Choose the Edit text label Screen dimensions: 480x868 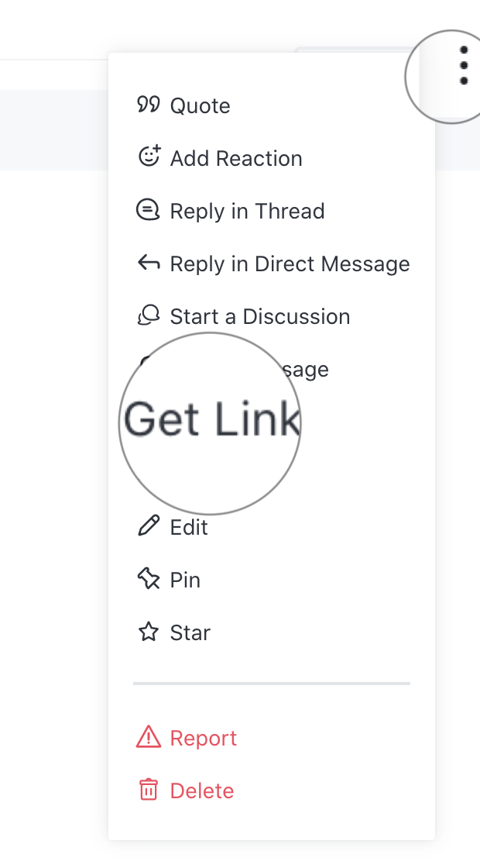[x=189, y=528]
